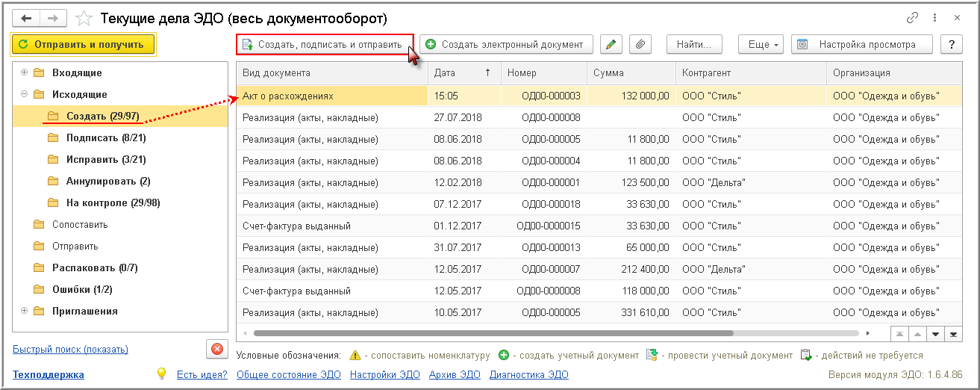Open the Еще dropdown menu
The height and width of the screenshot is (390, 980).
point(762,44)
